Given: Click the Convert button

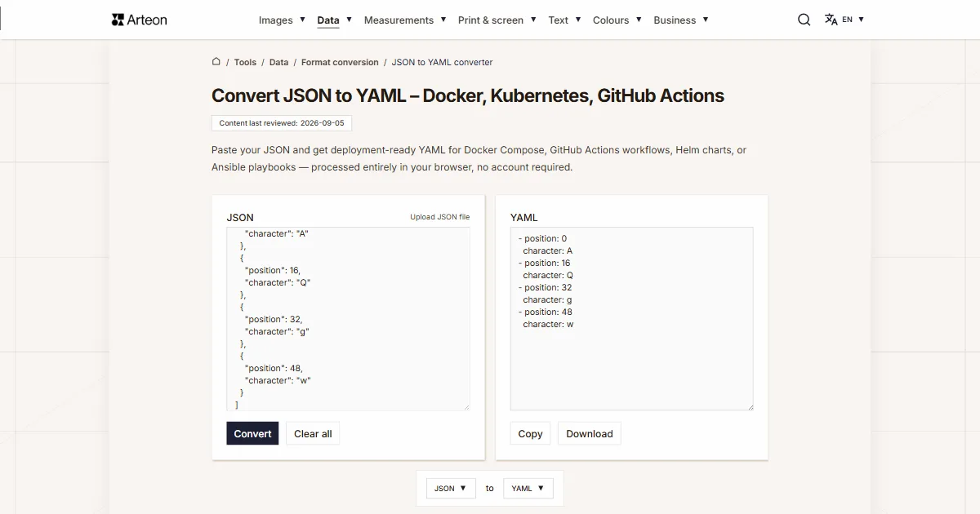Looking at the screenshot, I should (x=252, y=433).
